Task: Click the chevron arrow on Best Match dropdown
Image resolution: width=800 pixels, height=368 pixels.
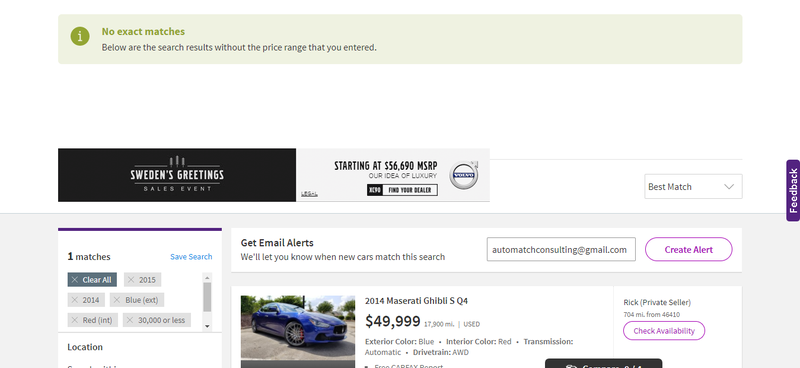Action: point(729,187)
